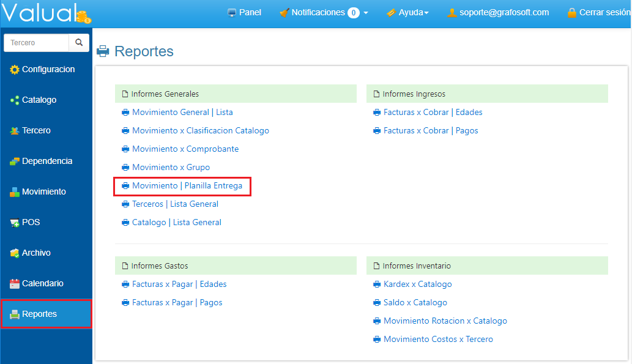Click the Catalogo sidebar icon

coord(15,100)
